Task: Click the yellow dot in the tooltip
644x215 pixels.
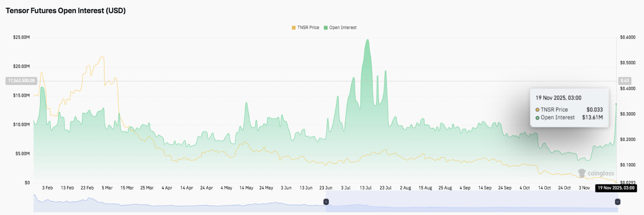Action: 538,110
